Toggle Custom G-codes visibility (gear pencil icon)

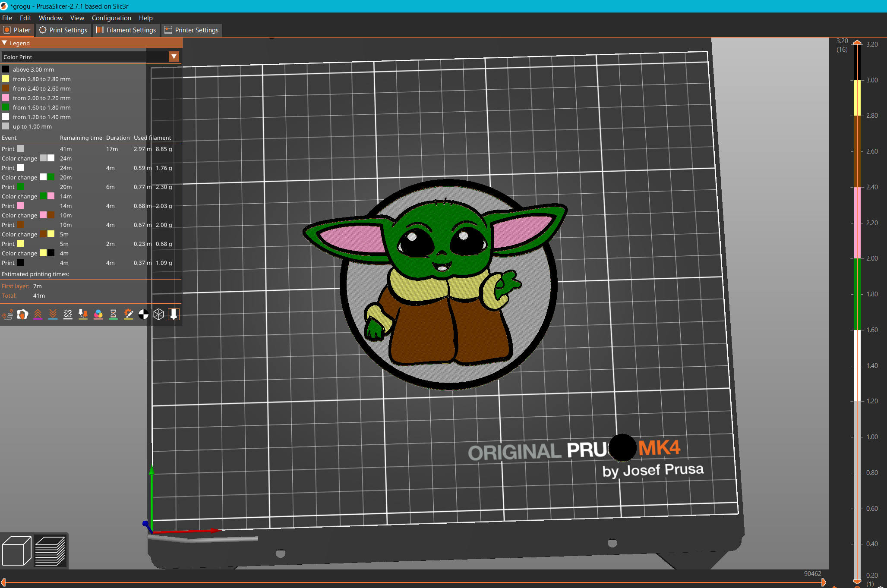128,314
